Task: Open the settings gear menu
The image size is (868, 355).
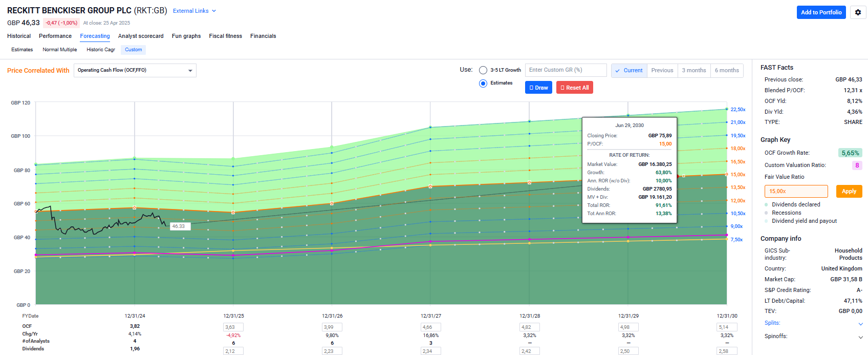Action: coord(858,12)
